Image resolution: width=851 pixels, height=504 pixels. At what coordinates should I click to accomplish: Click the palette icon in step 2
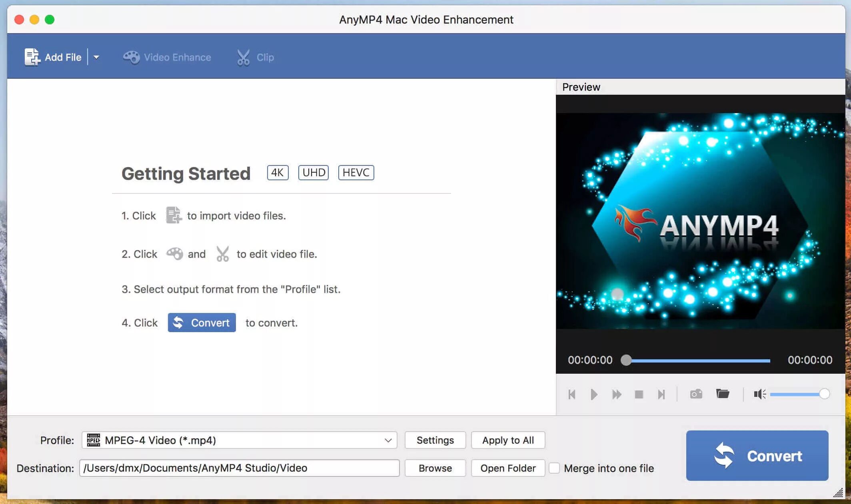pyautogui.click(x=175, y=254)
